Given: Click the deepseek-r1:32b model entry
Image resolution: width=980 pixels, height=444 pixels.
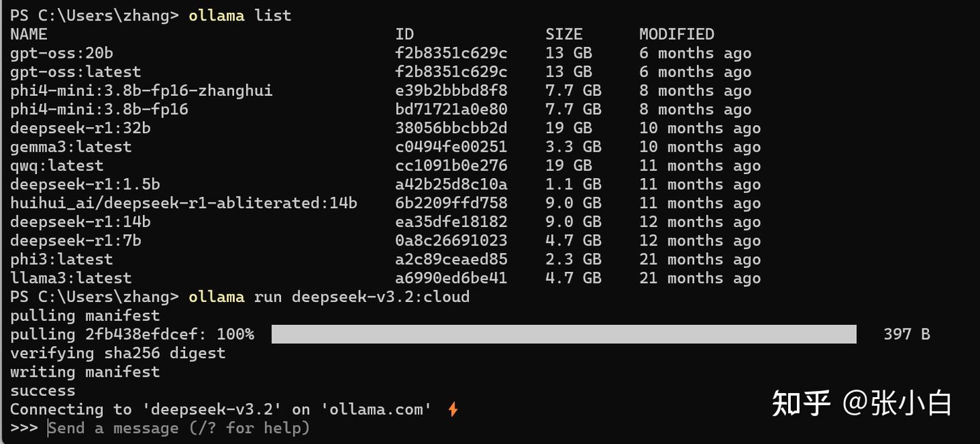Looking at the screenshot, I should coord(80,128).
